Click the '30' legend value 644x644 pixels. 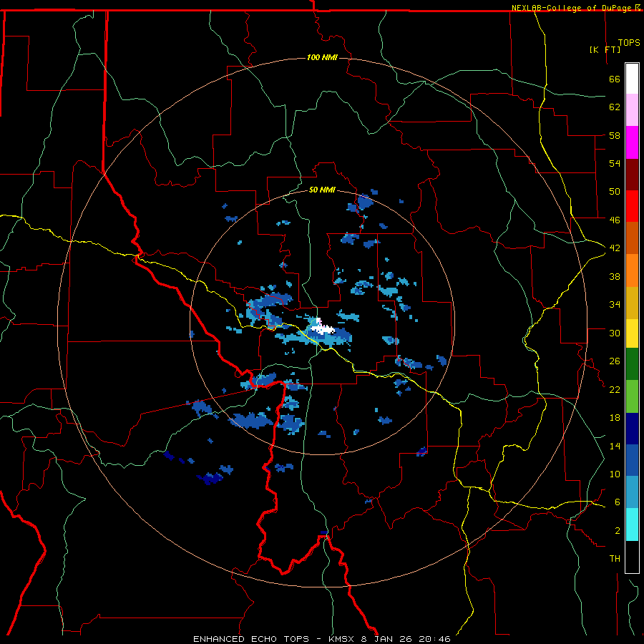[x=615, y=333]
